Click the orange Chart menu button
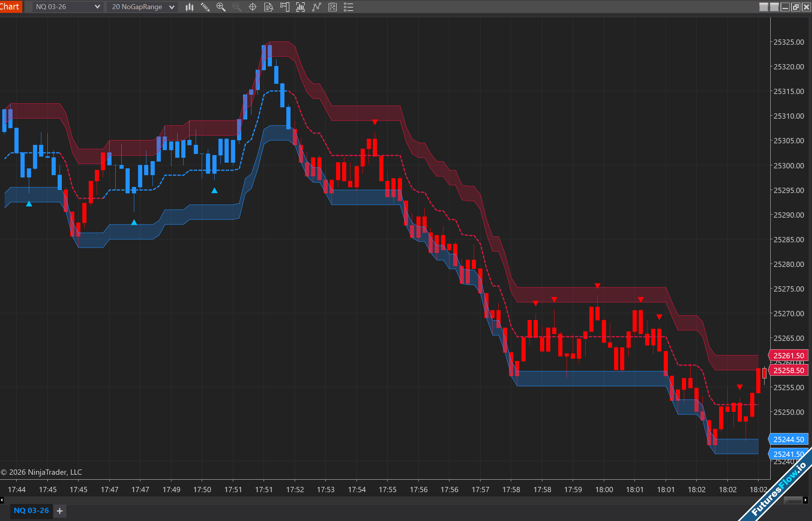Viewport: 812px width, 521px height. [x=10, y=6]
